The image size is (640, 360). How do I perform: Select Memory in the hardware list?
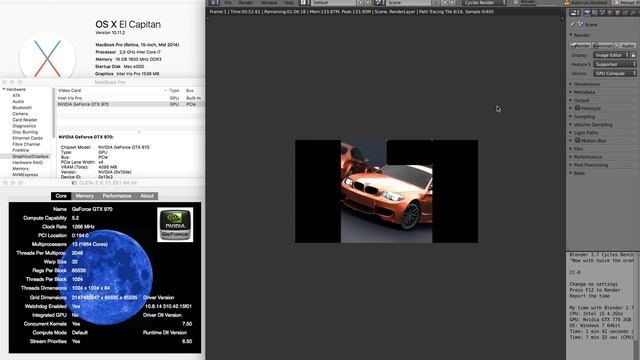pyautogui.click(x=20, y=169)
